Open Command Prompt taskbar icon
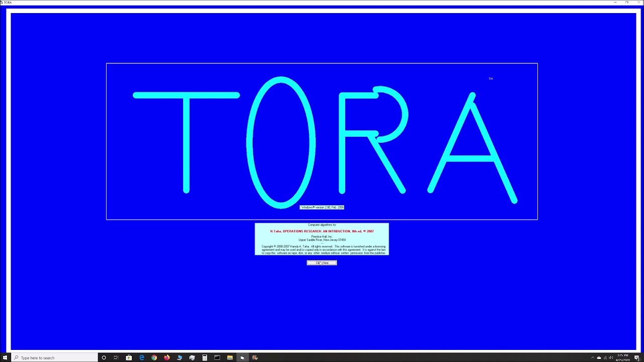Image resolution: width=644 pixels, height=362 pixels. click(217, 357)
